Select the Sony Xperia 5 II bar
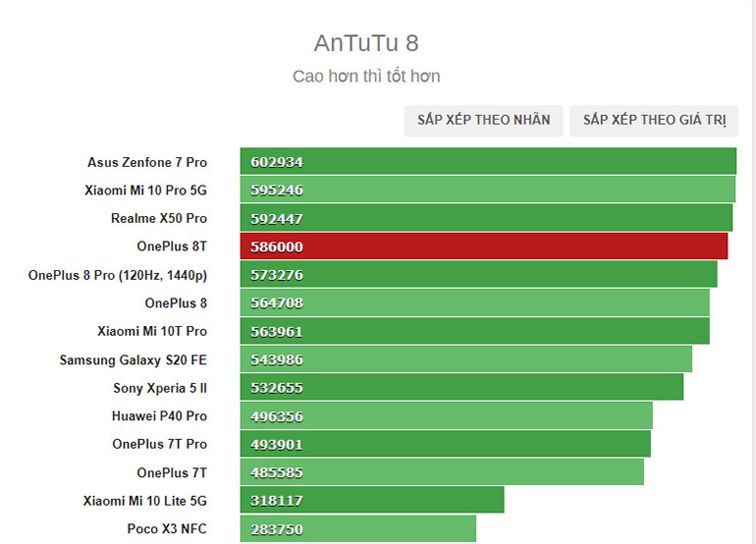The width and height of the screenshot is (756, 544). click(461, 388)
